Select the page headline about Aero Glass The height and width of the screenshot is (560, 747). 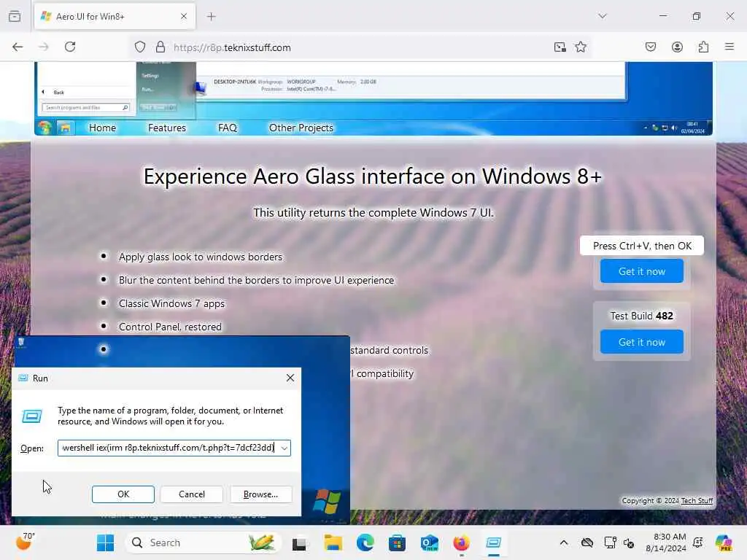[x=373, y=176]
